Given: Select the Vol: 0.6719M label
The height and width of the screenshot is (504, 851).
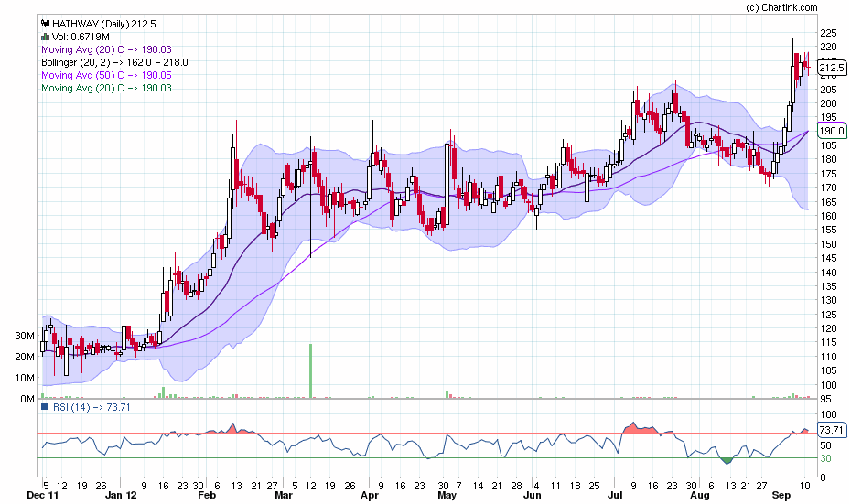Looking at the screenshot, I should click(81, 37).
